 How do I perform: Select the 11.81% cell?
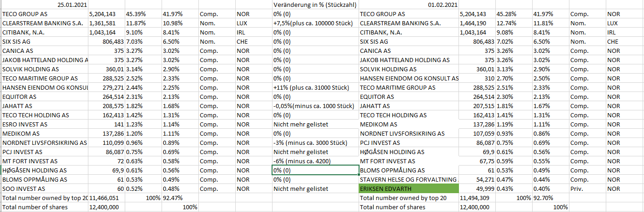(x=550, y=23)
